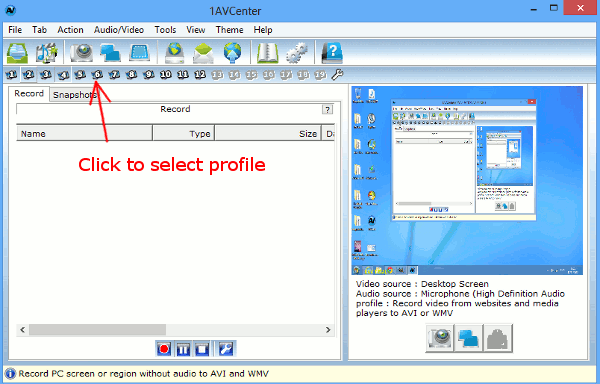Click the status bar text 'Record PC screen or region'

pyautogui.click(x=143, y=374)
